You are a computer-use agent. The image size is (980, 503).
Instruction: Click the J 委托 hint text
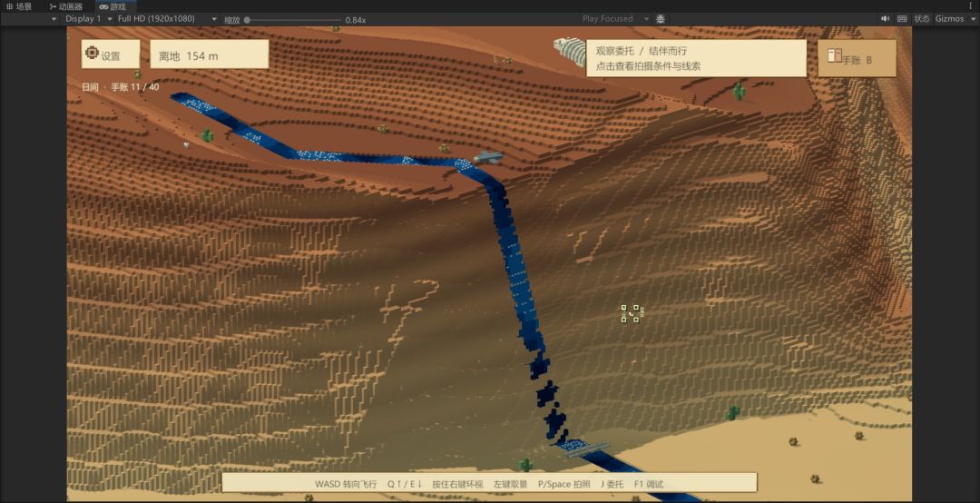(612, 484)
